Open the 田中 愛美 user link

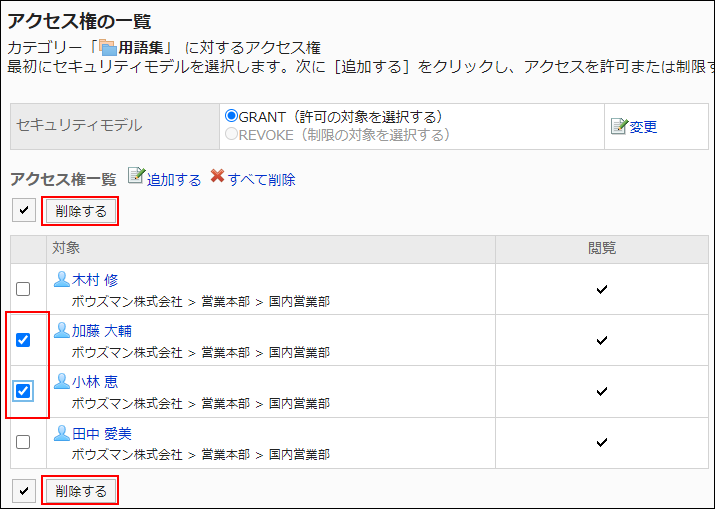(102, 433)
